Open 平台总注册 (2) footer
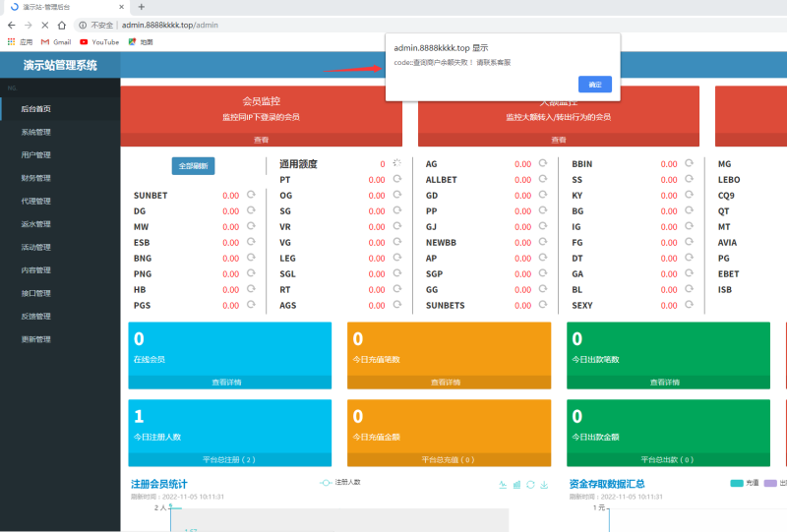787x532 pixels. 230,460
